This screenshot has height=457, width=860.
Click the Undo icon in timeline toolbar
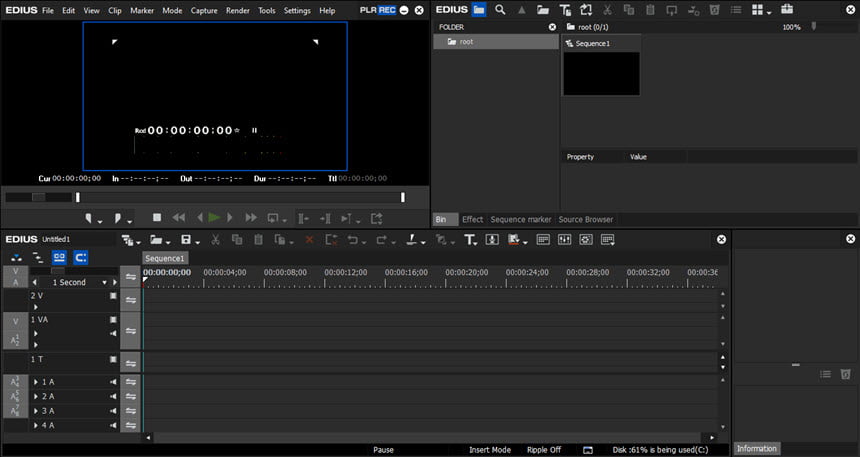click(x=353, y=240)
